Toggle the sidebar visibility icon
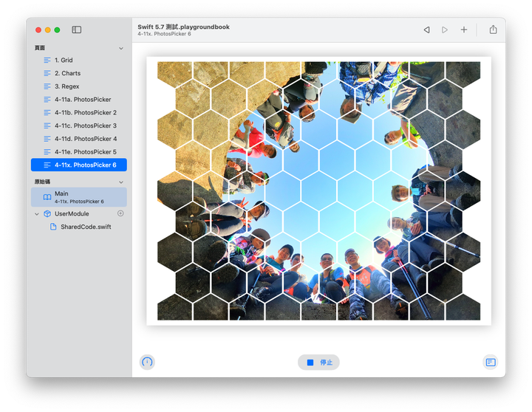532x412 pixels. tap(76, 30)
